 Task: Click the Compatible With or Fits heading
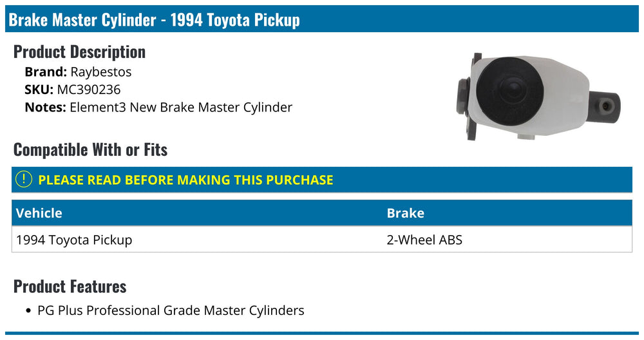click(x=90, y=149)
